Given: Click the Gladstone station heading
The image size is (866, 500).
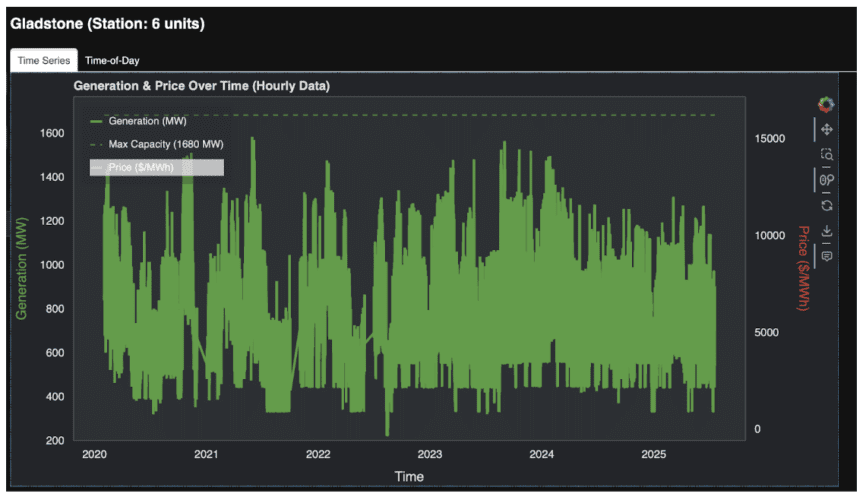Looking at the screenshot, I should coord(107,23).
